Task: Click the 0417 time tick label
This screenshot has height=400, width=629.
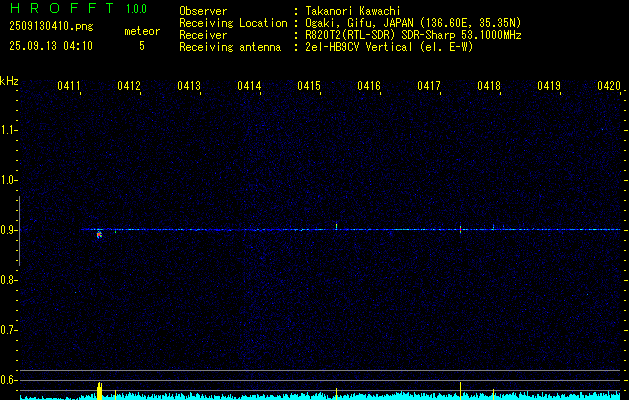Action: [x=429, y=86]
